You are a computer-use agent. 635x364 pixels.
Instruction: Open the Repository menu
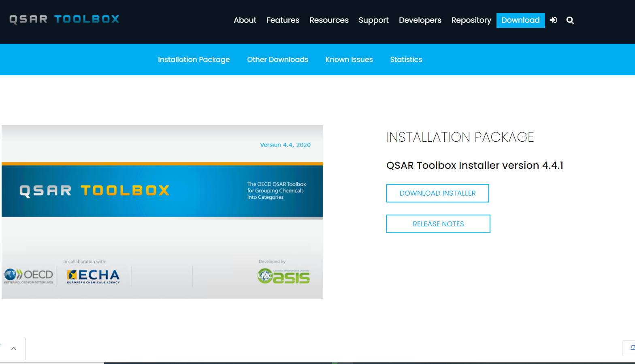point(471,20)
